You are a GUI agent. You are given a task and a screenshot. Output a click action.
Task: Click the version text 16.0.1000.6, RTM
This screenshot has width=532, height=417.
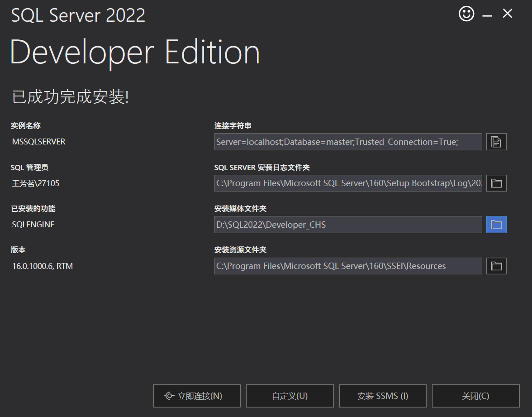(43, 266)
